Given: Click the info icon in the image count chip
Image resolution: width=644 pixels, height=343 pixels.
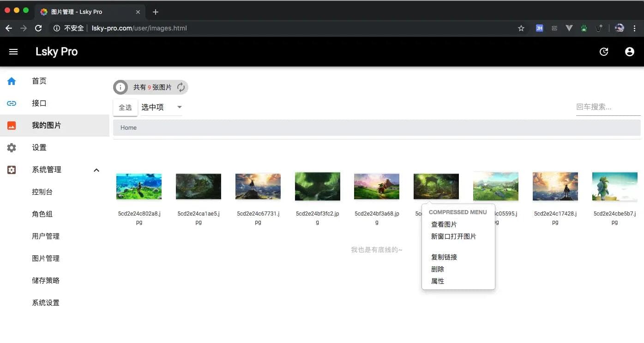Looking at the screenshot, I should coord(120,87).
